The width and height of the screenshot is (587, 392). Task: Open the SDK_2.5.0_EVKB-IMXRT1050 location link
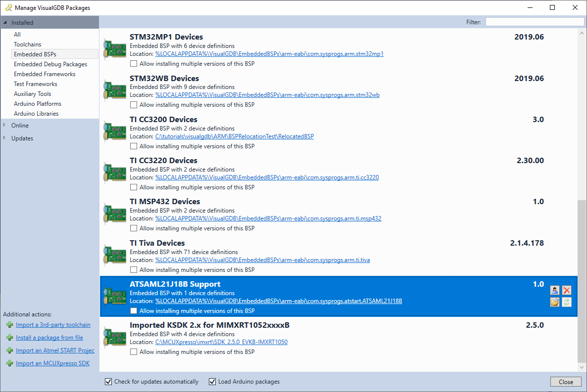point(221,342)
